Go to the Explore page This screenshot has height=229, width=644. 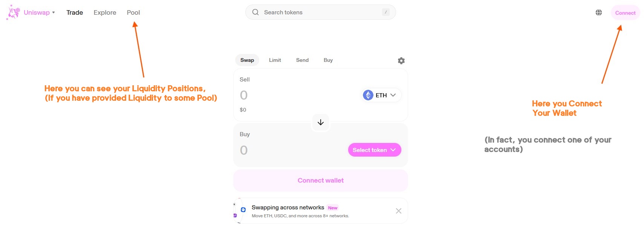click(x=105, y=12)
